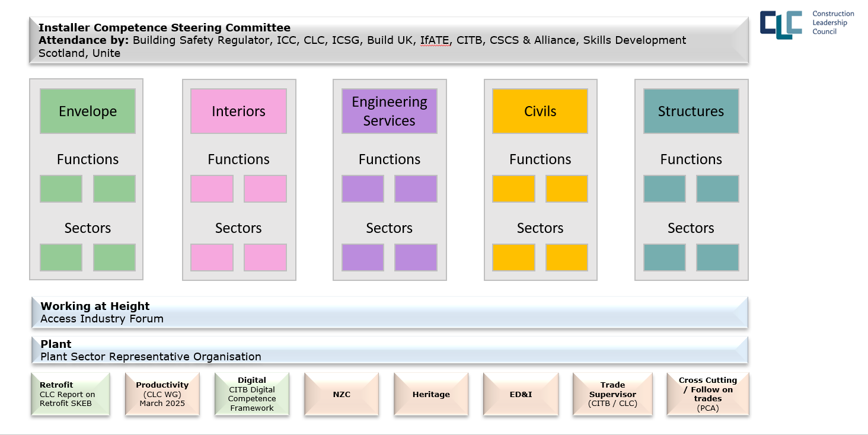Select the green Envelope box
868x435 pixels.
(88, 111)
